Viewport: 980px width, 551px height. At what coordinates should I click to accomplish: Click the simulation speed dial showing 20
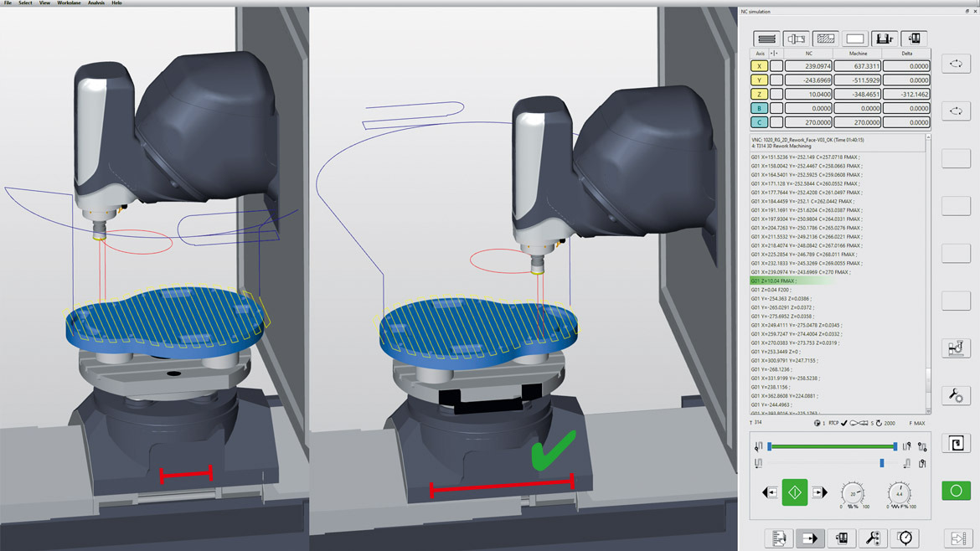[852, 493]
